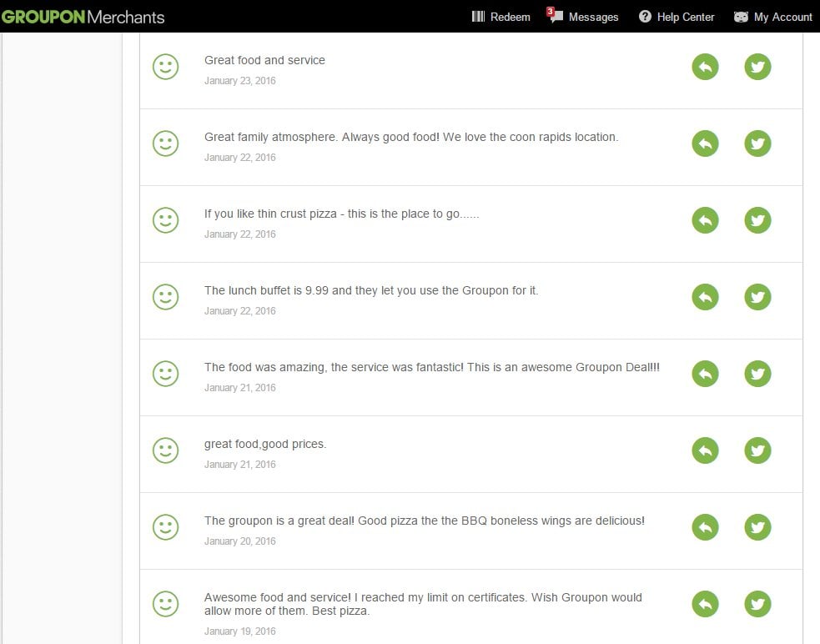Share the thin crust pizza review on Twitter
Image resolution: width=820 pixels, height=644 pixels.
point(757,220)
